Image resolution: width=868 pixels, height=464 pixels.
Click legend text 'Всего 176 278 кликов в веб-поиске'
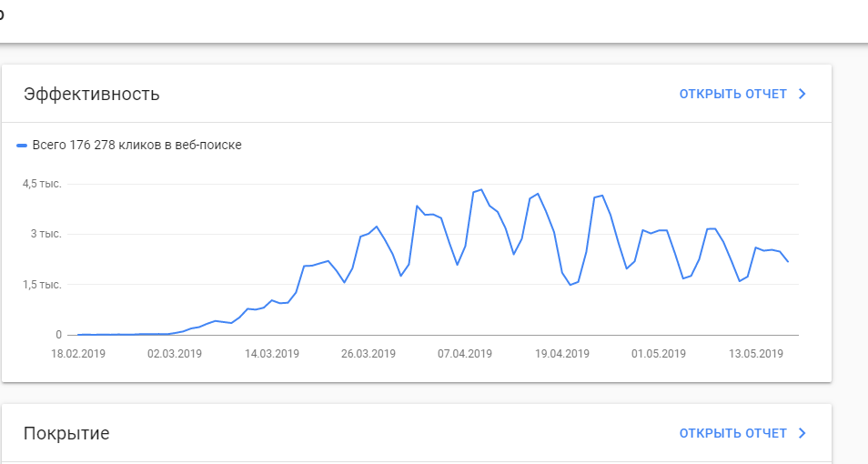136,145
